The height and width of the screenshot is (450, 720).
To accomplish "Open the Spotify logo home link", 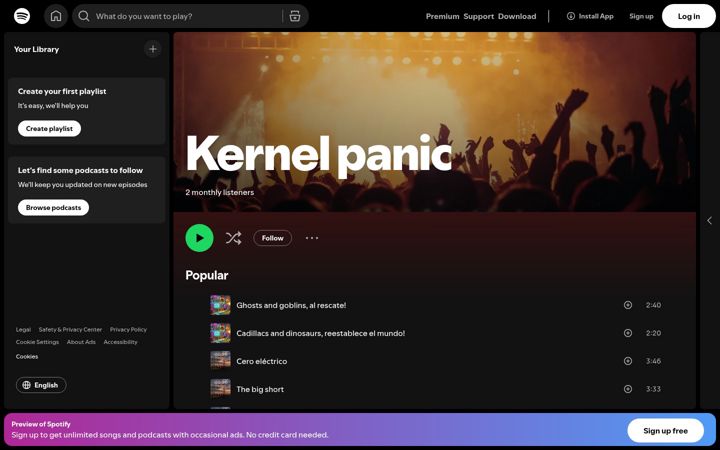I will 22,16.
